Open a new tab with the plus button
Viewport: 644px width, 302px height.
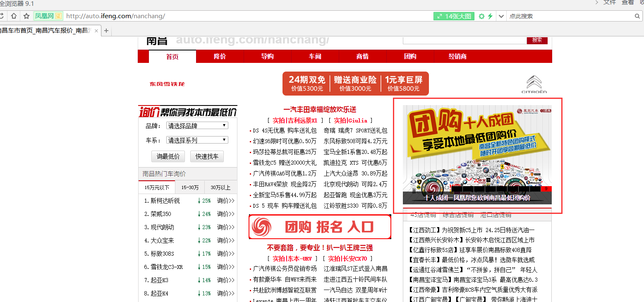[x=106, y=31]
